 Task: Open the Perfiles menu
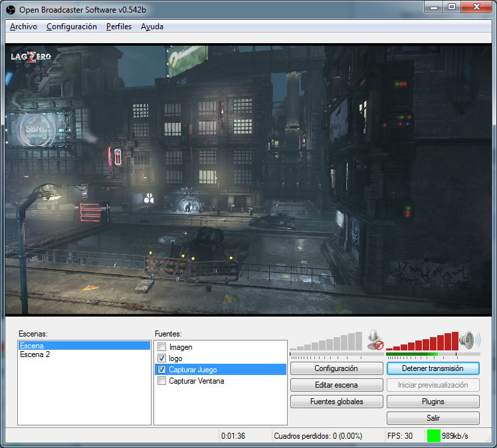pos(119,27)
